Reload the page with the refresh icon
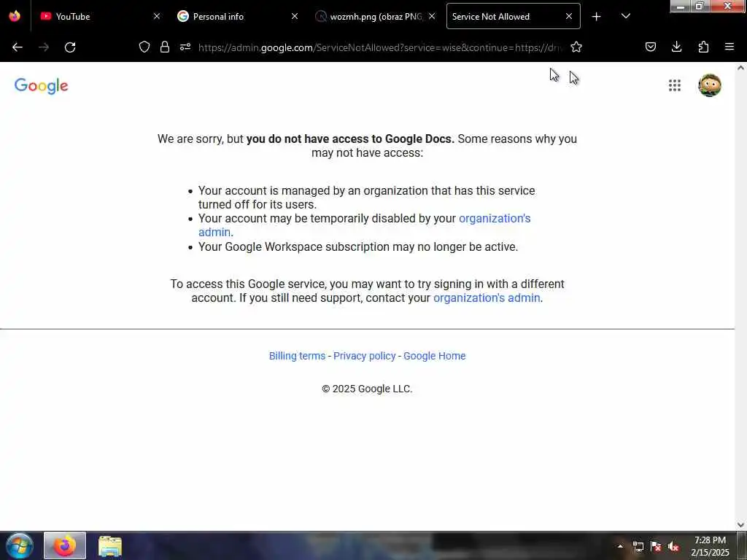The width and height of the screenshot is (747, 560). coord(70,47)
